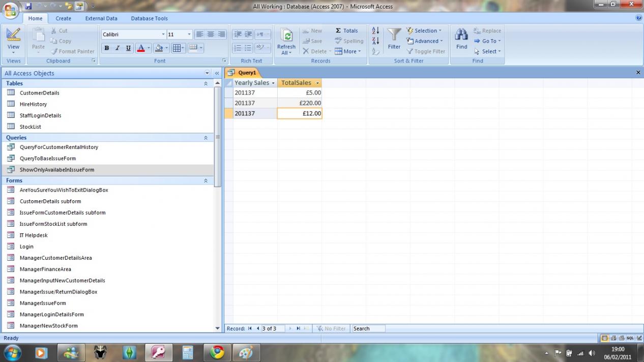Image resolution: width=644 pixels, height=362 pixels.
Task: Align text right
Action: (221, 34)
